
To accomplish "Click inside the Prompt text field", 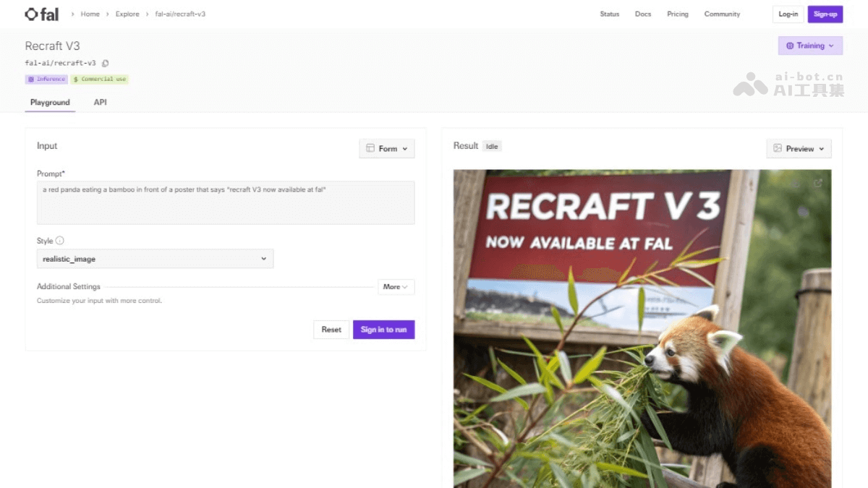I will click(x=226, y=202).
